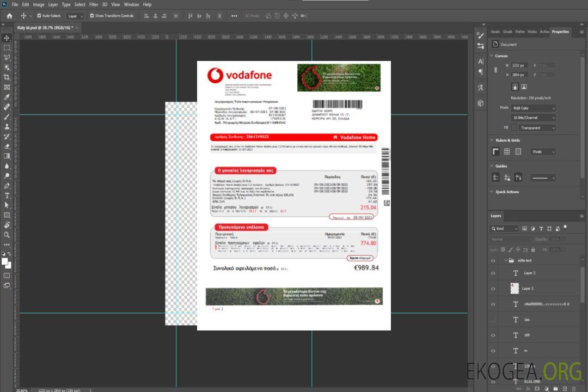
Task: Click the foreground color swatch
Action: [x=5, y=261]
